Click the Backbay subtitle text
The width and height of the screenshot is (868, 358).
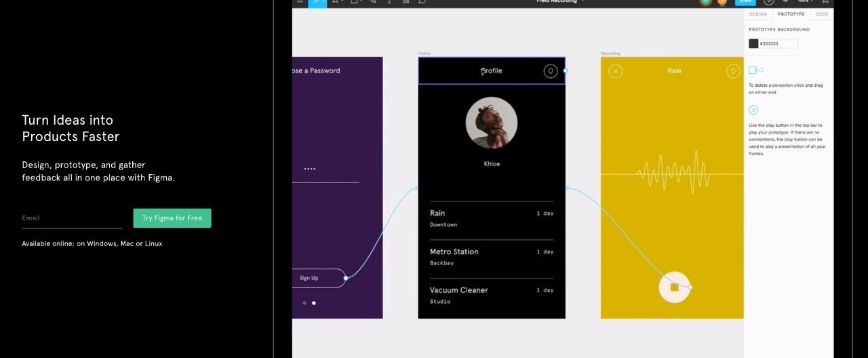(441, 263)
